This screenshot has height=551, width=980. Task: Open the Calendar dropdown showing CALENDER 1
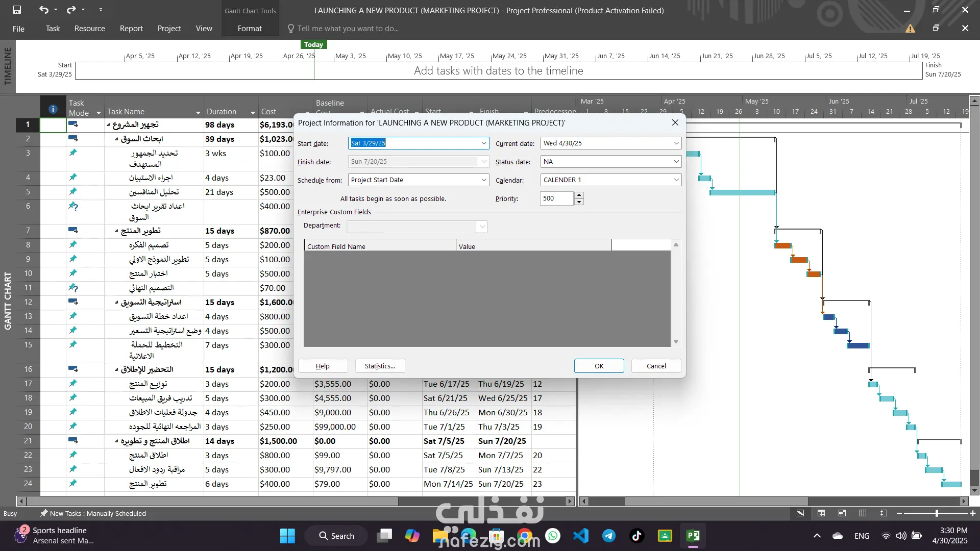676,180
